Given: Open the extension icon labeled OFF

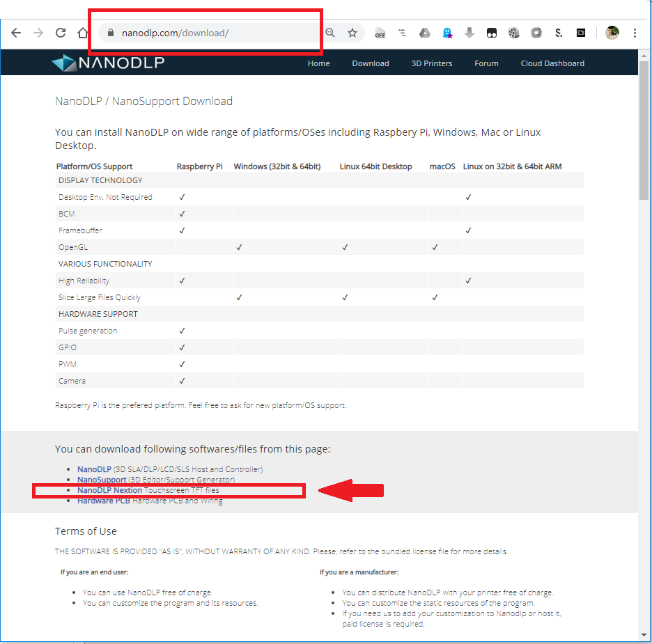Looking at the screenshot, I should tap(380, 33).
